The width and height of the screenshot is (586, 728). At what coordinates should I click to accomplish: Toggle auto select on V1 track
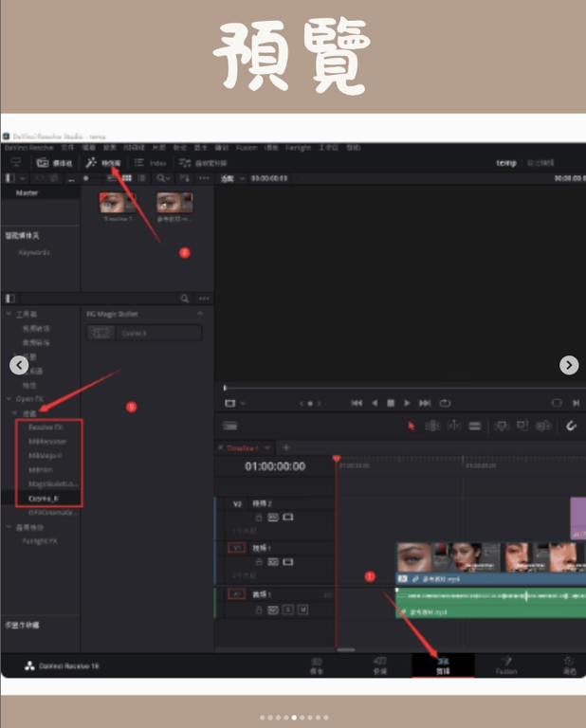[x=273, y=562]
